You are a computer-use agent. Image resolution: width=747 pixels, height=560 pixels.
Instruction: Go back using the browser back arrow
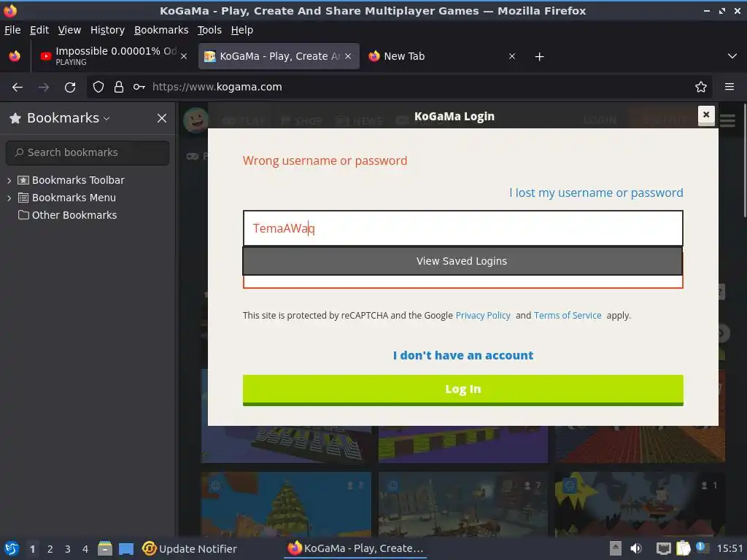18,87
